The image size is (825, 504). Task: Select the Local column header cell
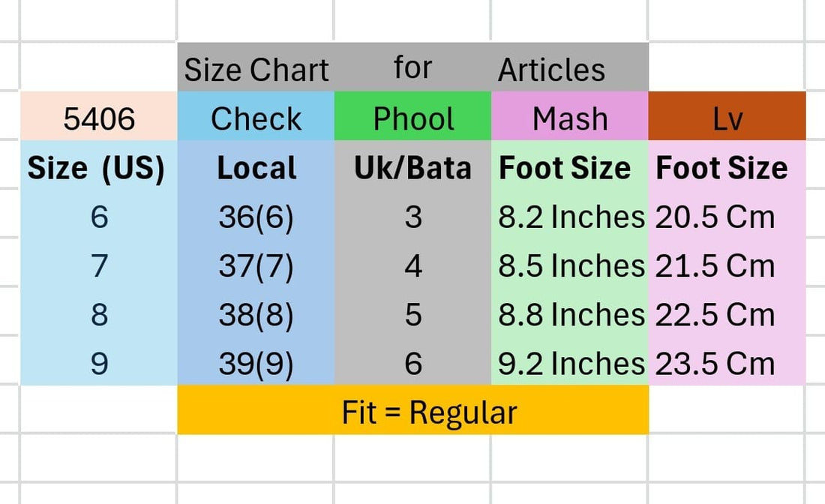pyautogui.click(x=256, y=169)
